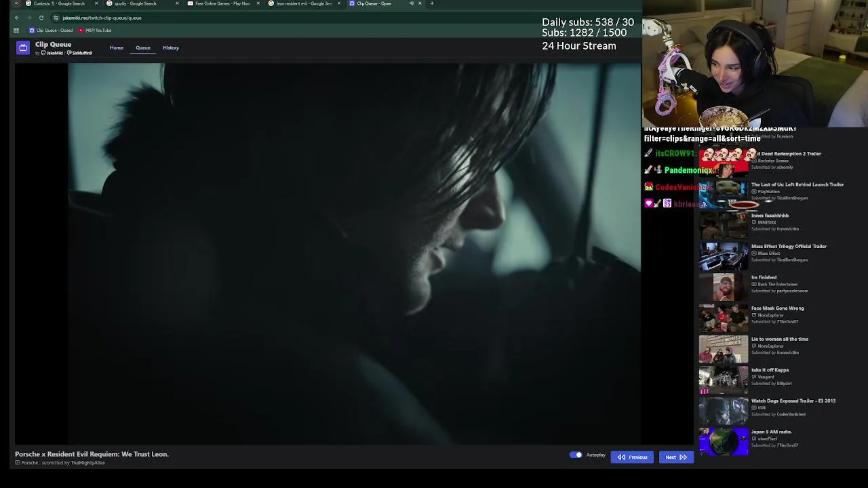The width and height of the screenshot is (868, 488).
Task: Click the YouTube icon beside IGN channel
Action: point(754,408)
